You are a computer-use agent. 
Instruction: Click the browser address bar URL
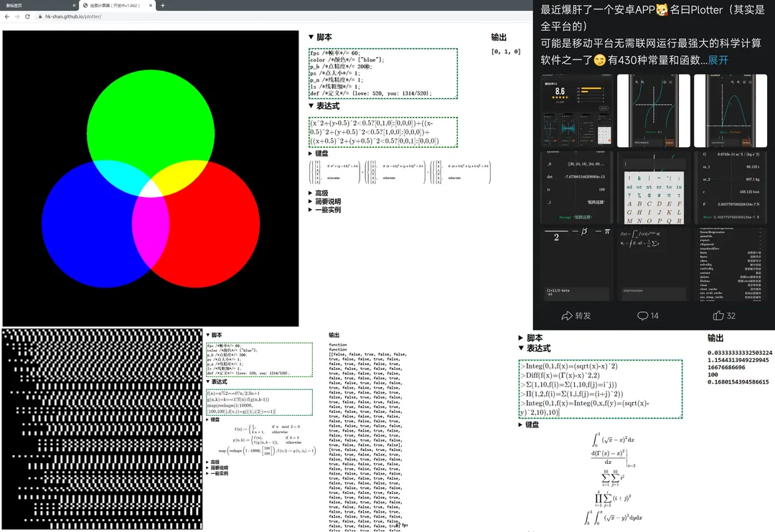(72, 16)
